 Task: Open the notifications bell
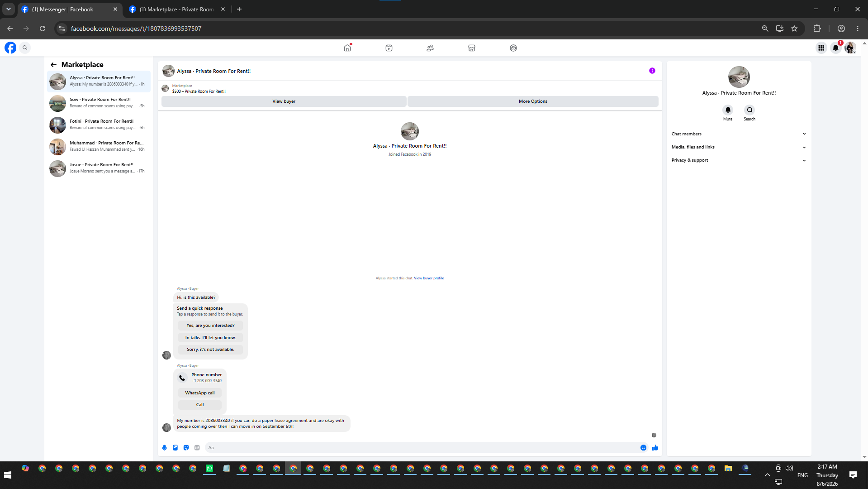click(x=836, y=48)
